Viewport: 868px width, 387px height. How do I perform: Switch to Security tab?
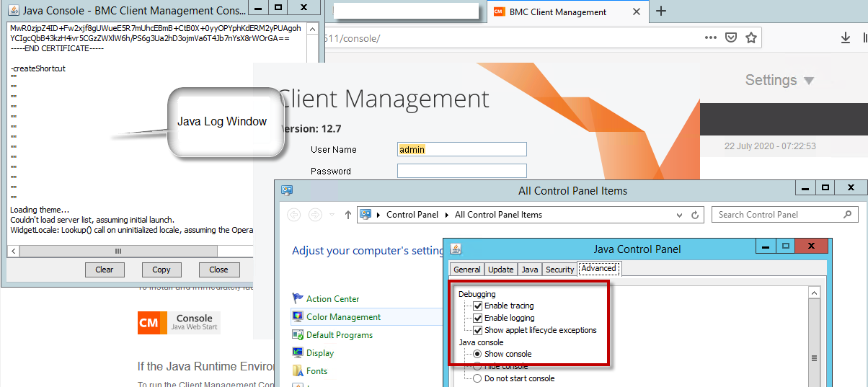pyautogui.click(x=560, y=270)
